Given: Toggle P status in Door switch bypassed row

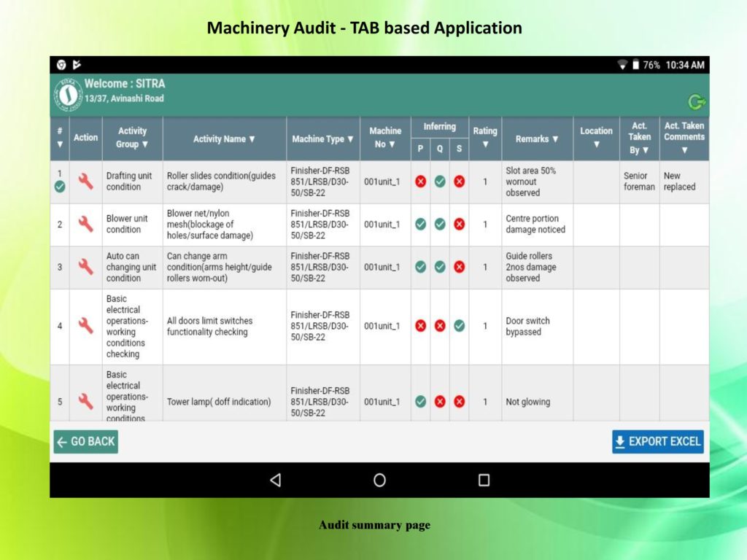Looking at the screenshot, I should point(421,326).
